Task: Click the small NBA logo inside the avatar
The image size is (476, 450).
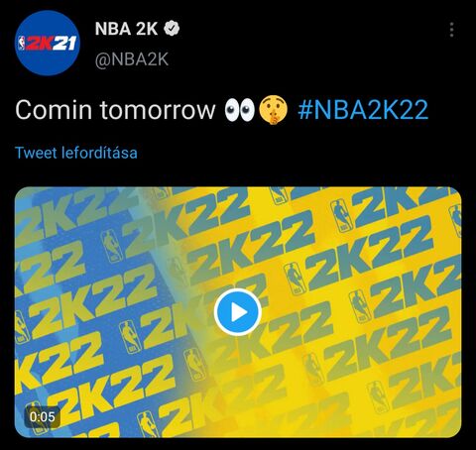Action: 22,44
